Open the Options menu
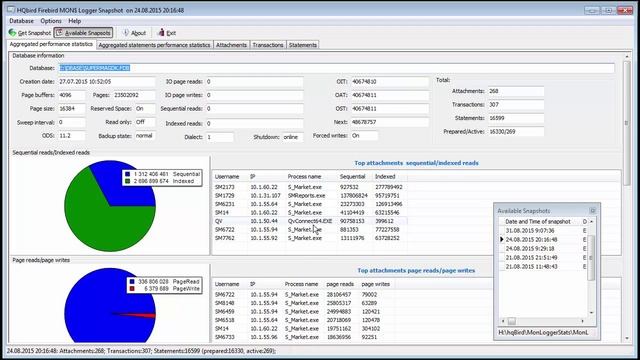 [x=51, y=21]
